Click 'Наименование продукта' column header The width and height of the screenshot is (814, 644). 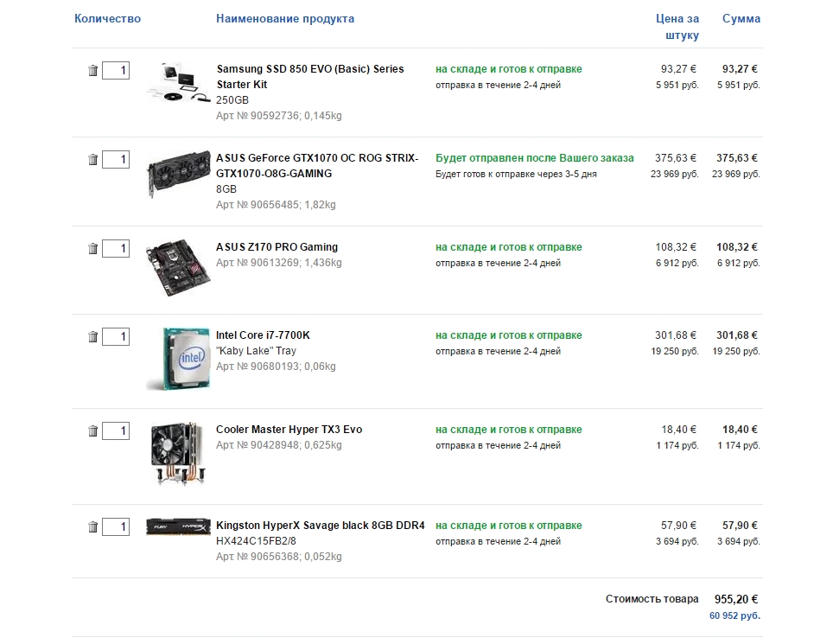point(285,19)
